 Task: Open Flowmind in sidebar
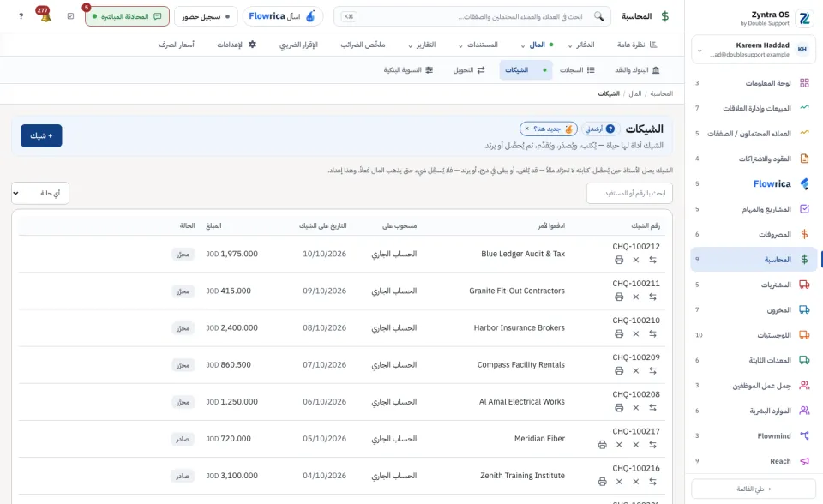pyautogui.click(x=754, y=435)
